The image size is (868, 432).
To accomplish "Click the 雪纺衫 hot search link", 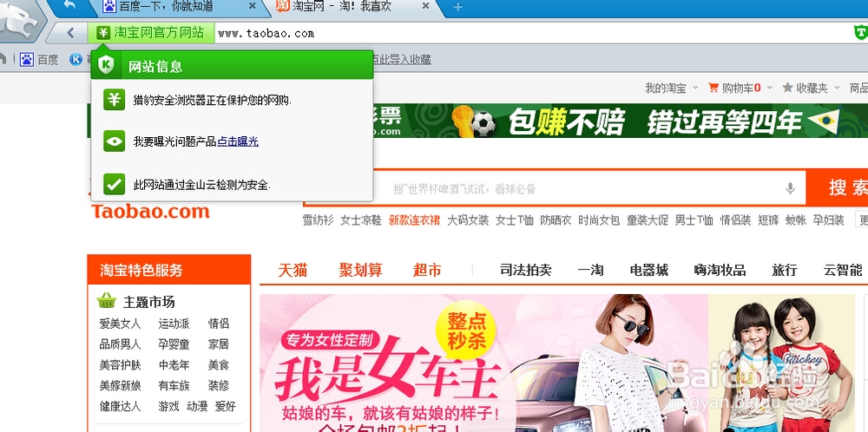I will tap(318, 220).
